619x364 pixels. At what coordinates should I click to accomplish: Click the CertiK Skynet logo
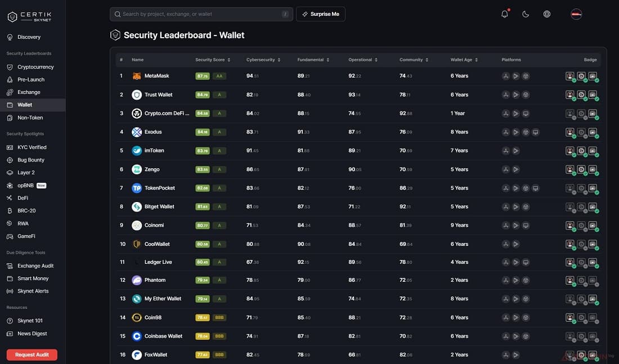tap(30, 16)
